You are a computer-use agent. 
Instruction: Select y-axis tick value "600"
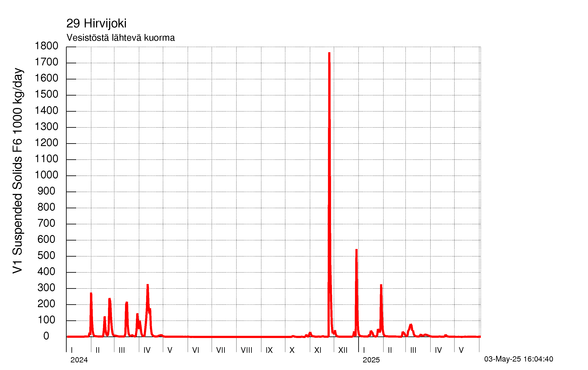click(46, 239)
